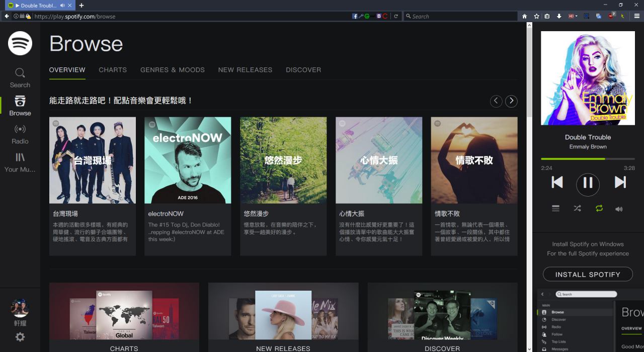
Task: Open the bookmarks list icon
Action: click(x=547, y=16)
